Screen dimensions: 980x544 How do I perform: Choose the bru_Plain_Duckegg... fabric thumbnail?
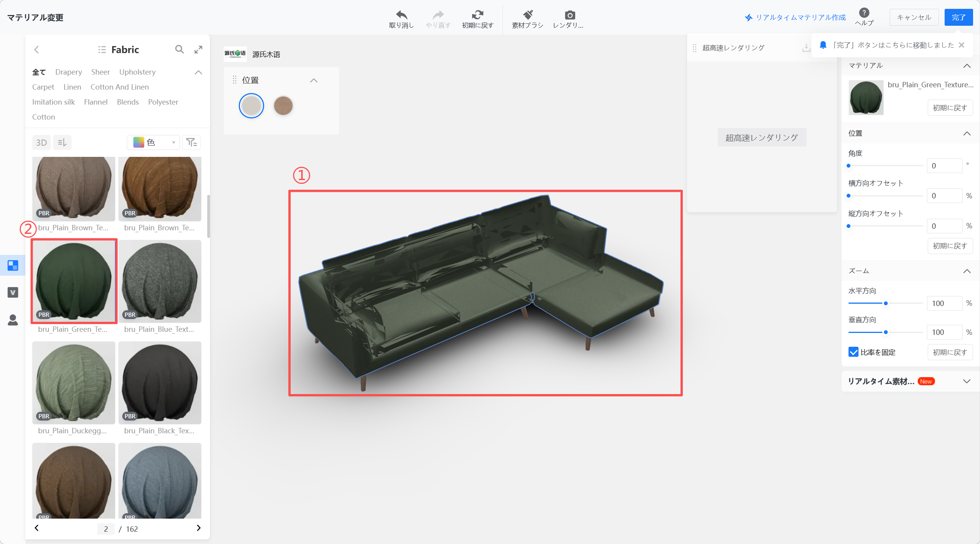tap(74, 383)
